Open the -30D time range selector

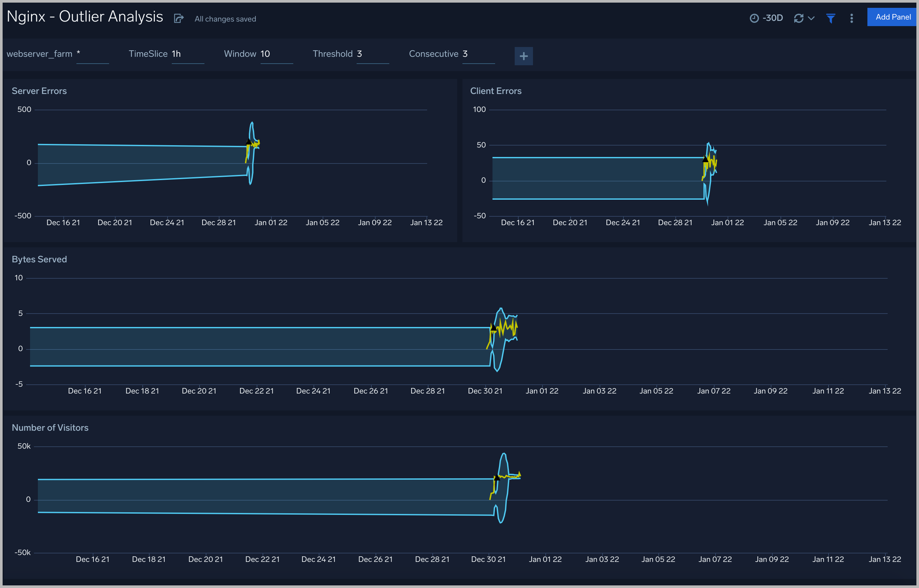(x=773, y=18)
